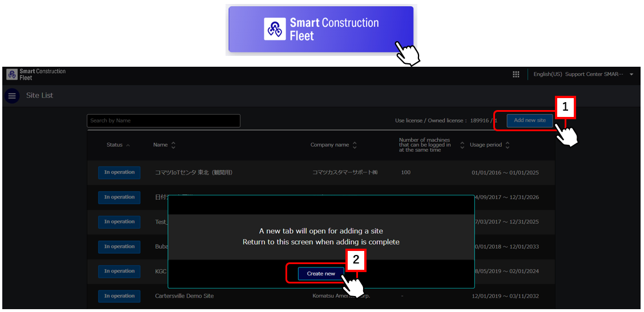
Task: Select the Cartersville Demo Site name
Action: tap(184, 296)
